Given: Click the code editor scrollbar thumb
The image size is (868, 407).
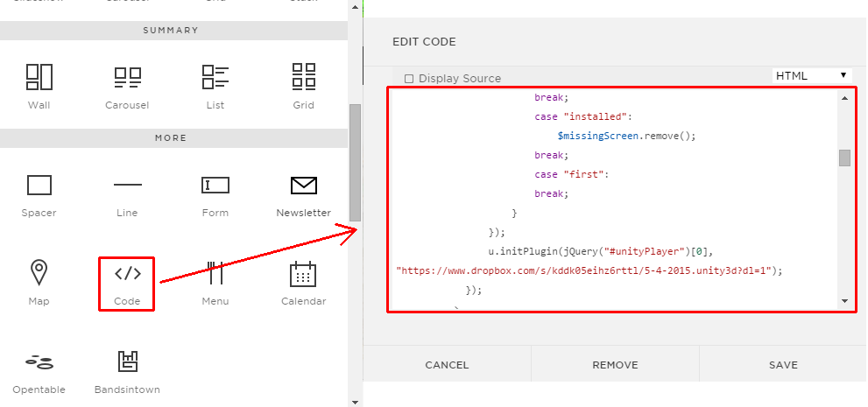Looking at the screenshot, I should click(x=844, y=158).
